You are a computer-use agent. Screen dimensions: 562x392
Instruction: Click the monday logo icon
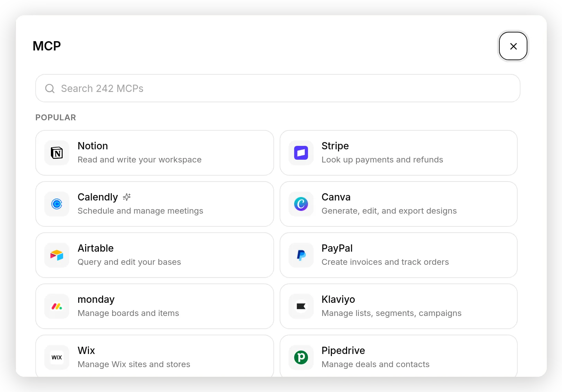click(57, 306)
